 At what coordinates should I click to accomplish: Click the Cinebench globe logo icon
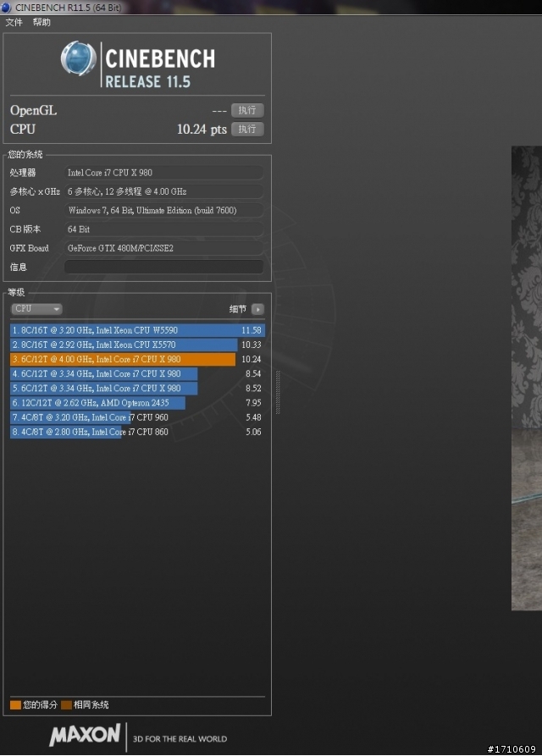click(78, 58)
